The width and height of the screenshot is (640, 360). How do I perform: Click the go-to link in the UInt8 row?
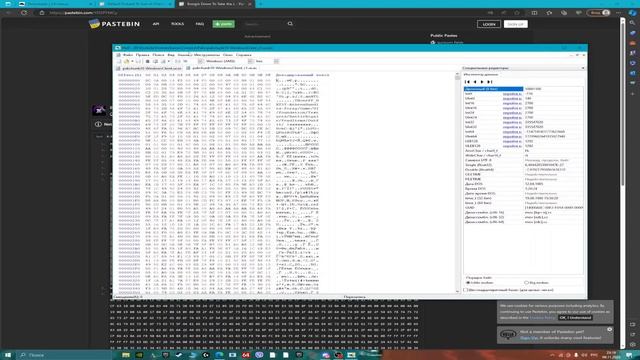pyautogui.click(x=512, y=98)
